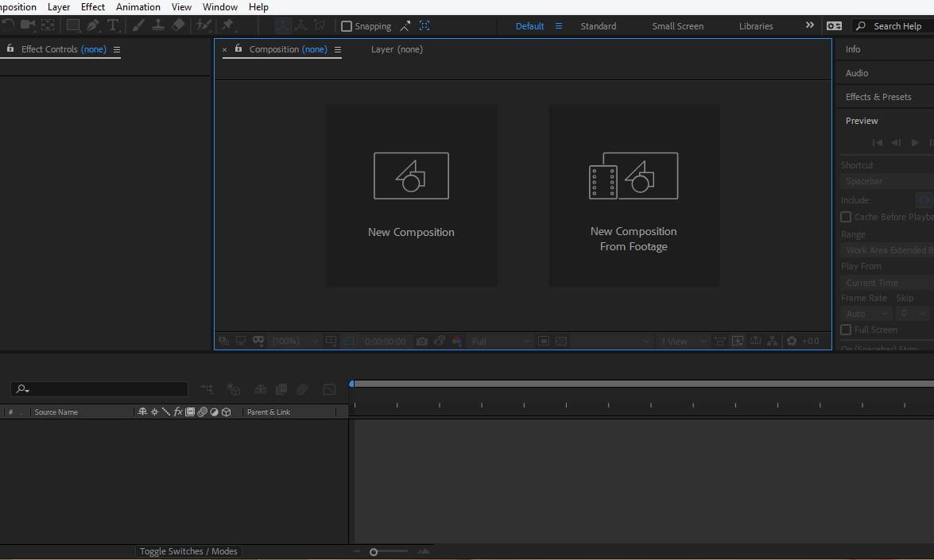Click the New Composition button
This screenshot has height=560, width=934.
click(411, 195)
